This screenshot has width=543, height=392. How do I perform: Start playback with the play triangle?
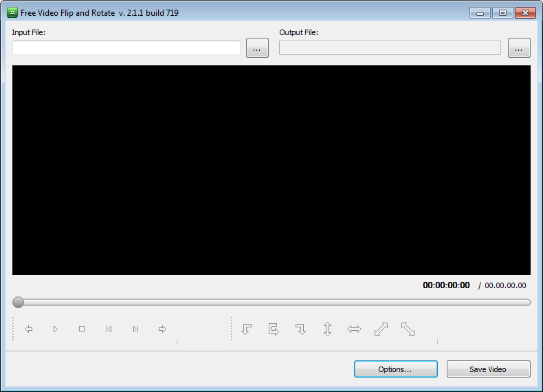coord(56,329)
